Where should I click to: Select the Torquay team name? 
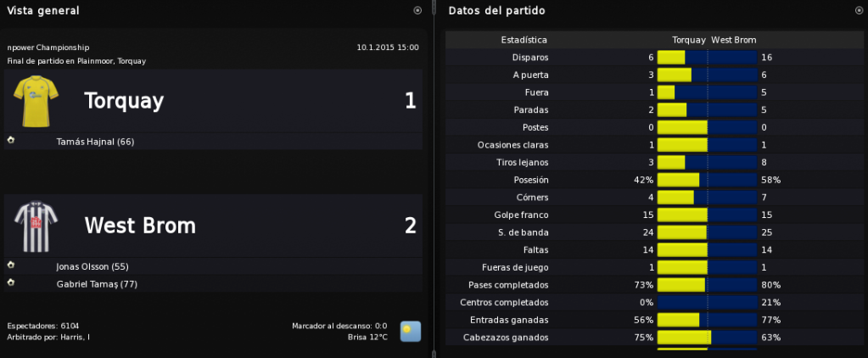(x=124, y=102)
